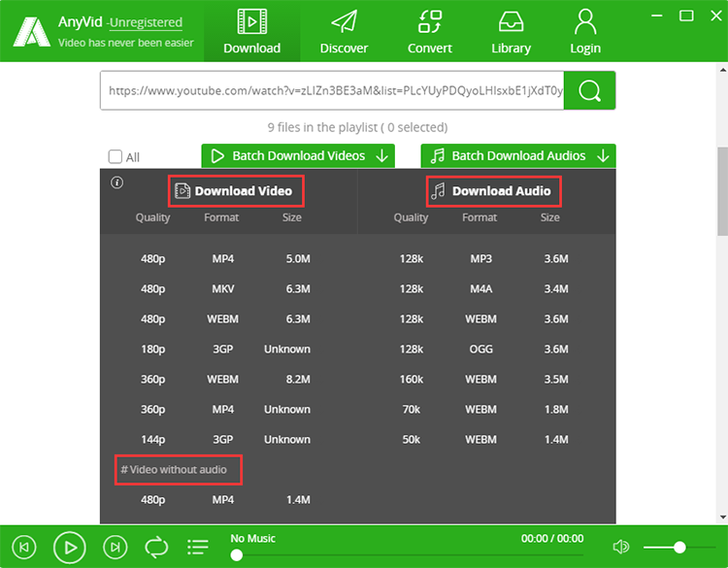
Task: Click the next track button
Action: click(x=116, y=548)
